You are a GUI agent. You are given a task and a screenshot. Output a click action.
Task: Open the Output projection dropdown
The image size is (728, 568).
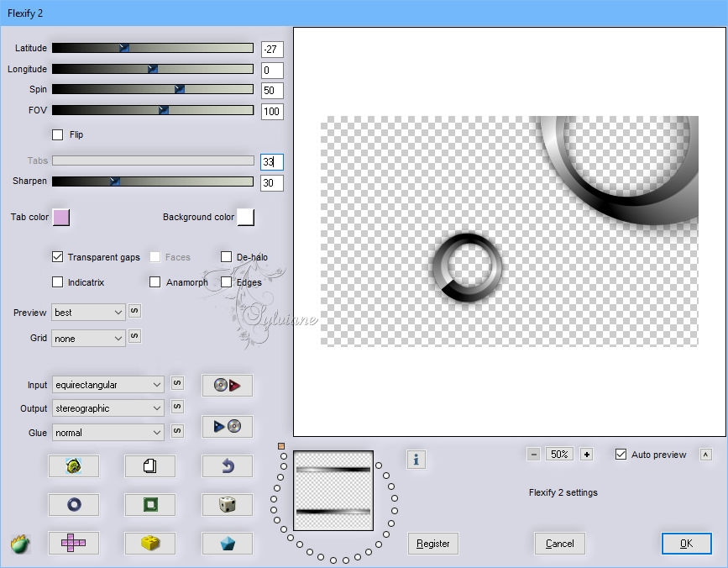107,408
